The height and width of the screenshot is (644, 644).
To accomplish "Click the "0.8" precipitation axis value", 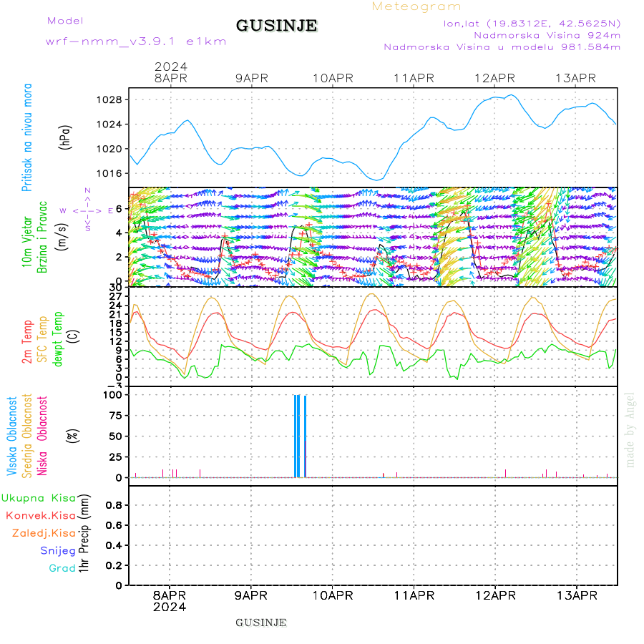I will pyautogui.click(x=114, y=505).
